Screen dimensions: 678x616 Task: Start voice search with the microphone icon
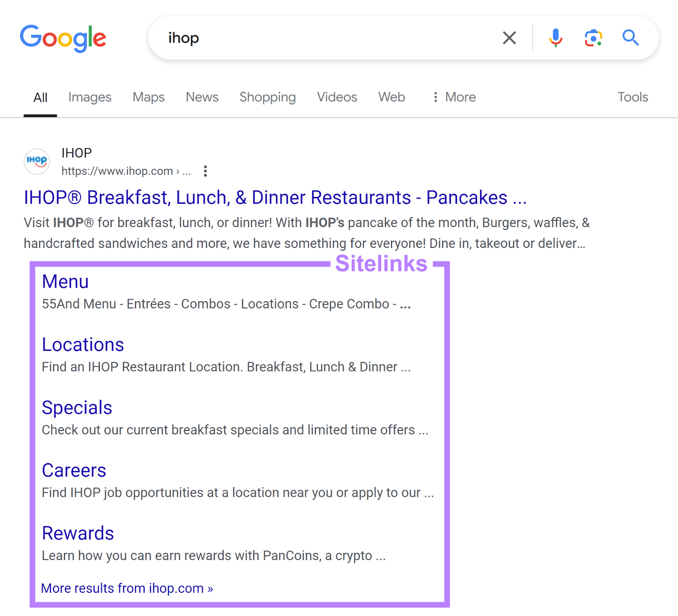(556, 38)
